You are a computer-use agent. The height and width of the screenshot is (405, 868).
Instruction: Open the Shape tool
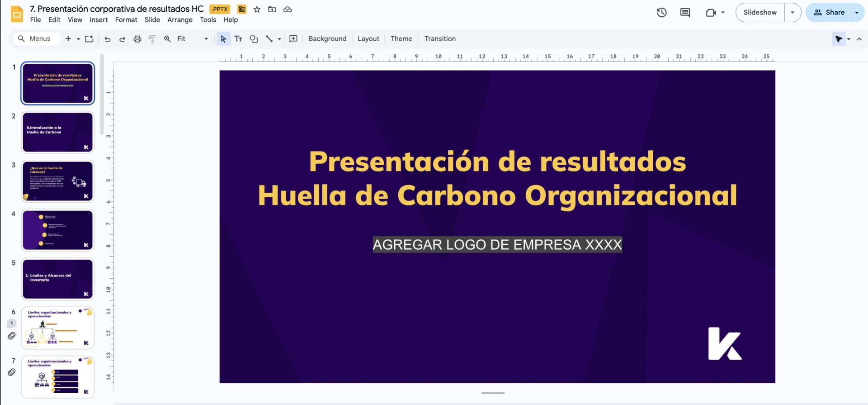pyautogui.click(x=254, y=39)
